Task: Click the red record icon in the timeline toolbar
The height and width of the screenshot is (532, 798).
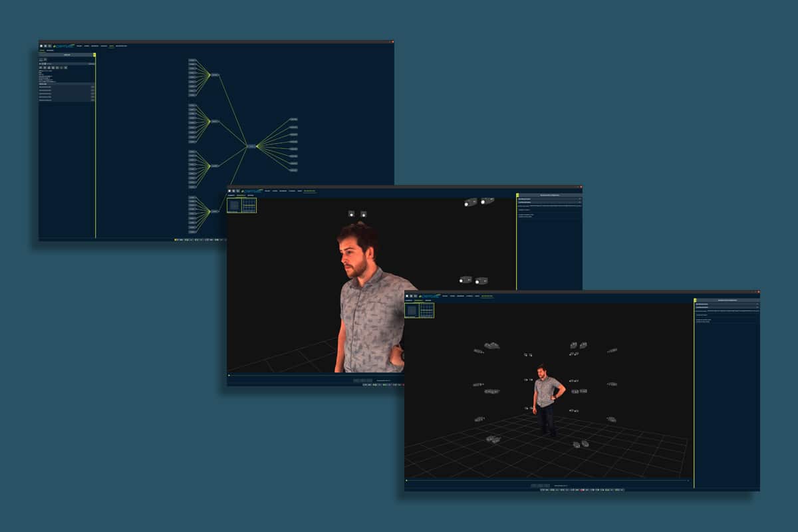Action: pos(581,490)
